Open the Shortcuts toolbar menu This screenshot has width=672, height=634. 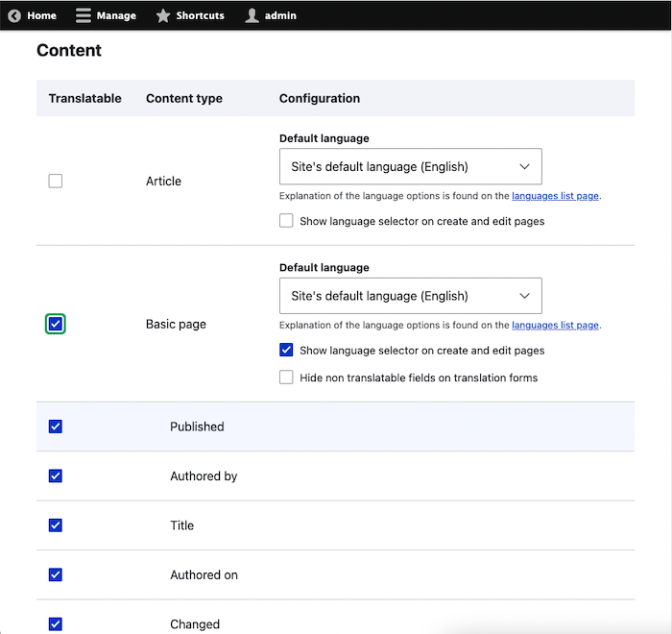click(x=200, y=15)
